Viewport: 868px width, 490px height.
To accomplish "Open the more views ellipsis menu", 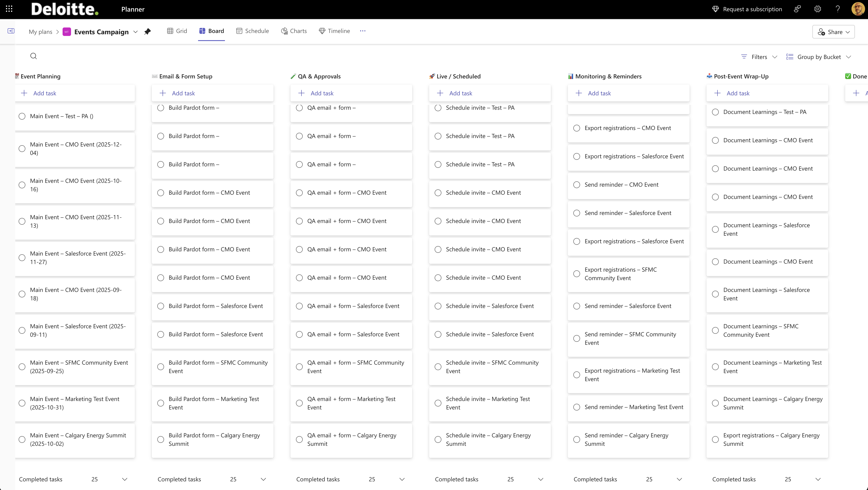I will [363, 31].
